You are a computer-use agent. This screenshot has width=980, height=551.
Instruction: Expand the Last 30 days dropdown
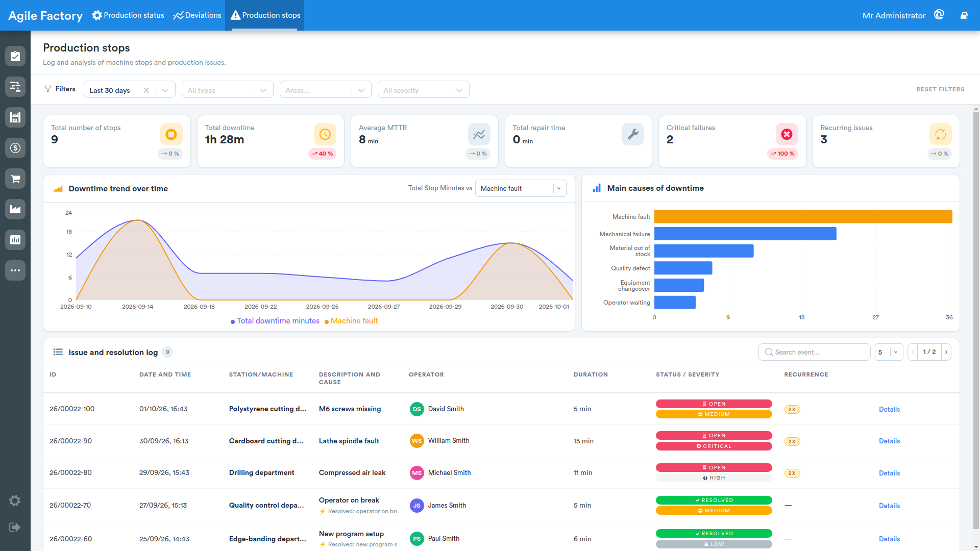point(165,90)
